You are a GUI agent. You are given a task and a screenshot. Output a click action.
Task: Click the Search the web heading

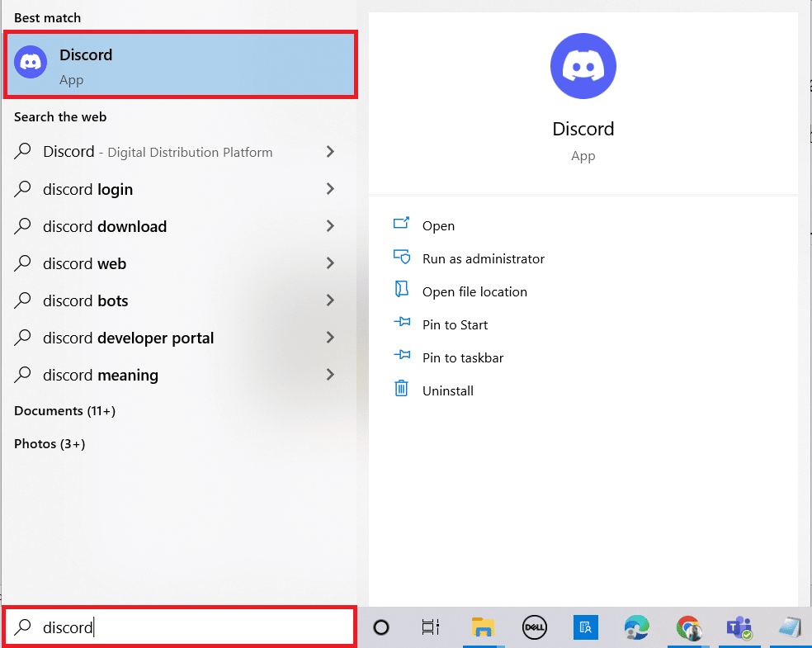60,117
